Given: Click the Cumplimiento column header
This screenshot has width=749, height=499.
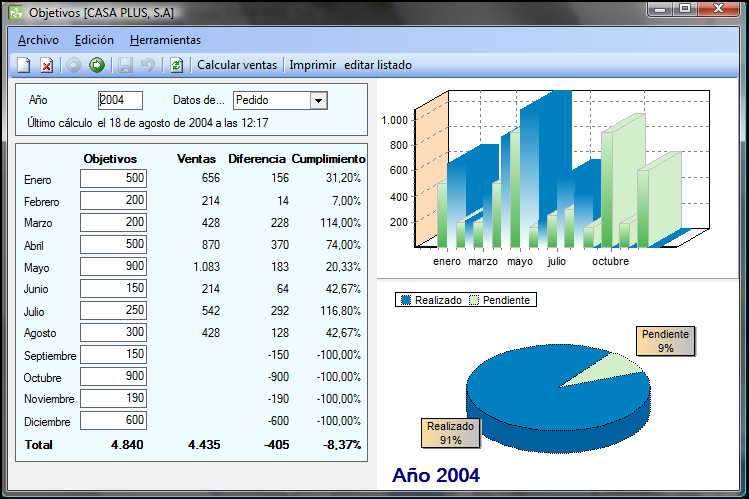Looking at the screenshot, I should [x=329, y=159].
